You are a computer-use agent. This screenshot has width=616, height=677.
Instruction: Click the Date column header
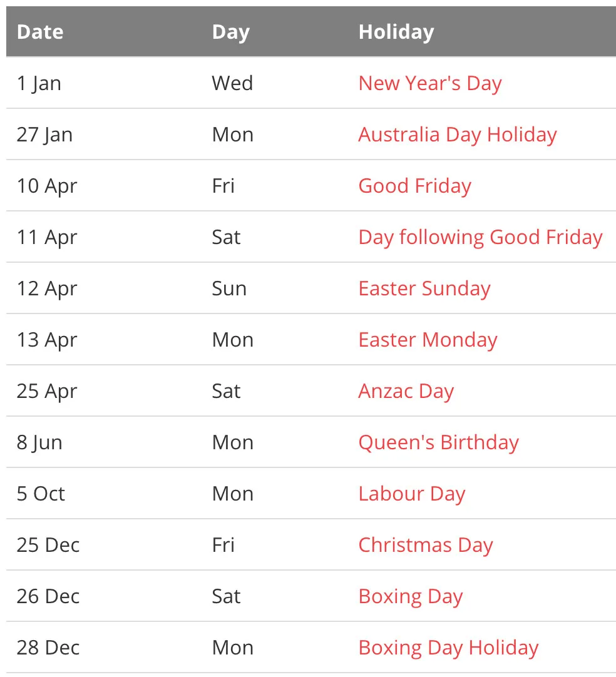[x=40, y=32]
